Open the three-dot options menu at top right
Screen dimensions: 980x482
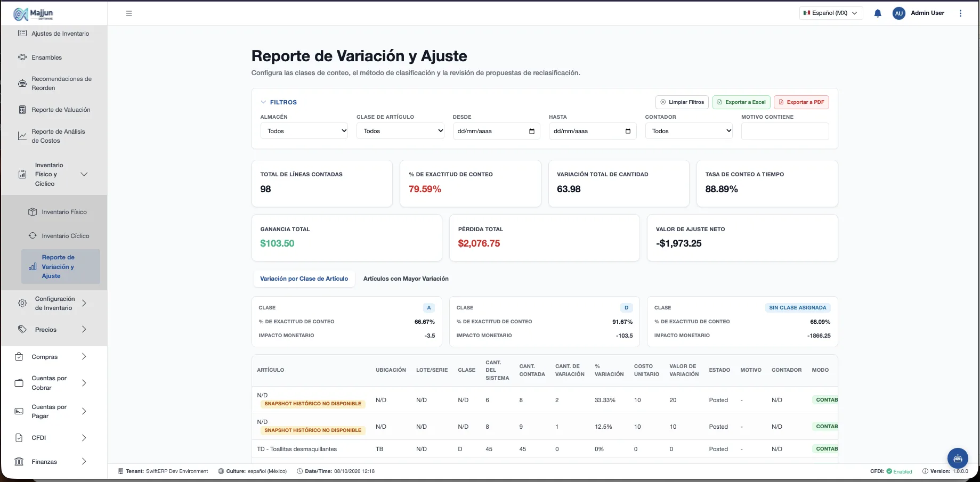pos(960,13)
